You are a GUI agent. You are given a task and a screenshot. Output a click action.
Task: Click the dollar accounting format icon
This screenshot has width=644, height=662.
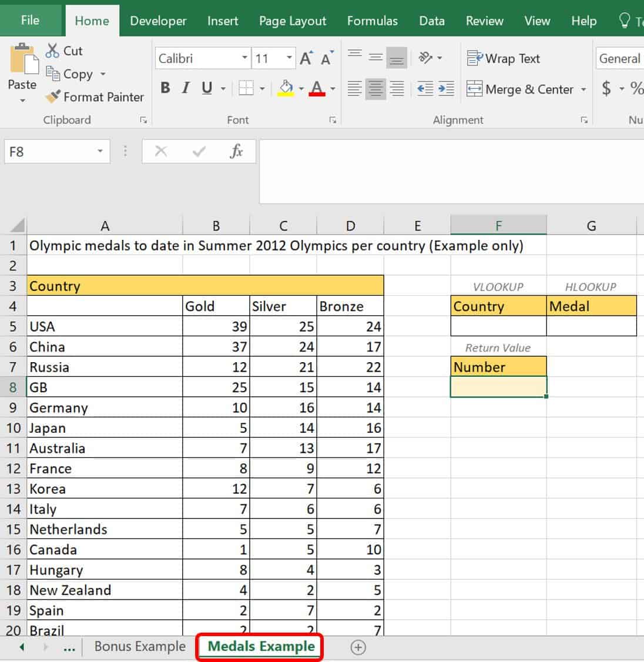606,89
